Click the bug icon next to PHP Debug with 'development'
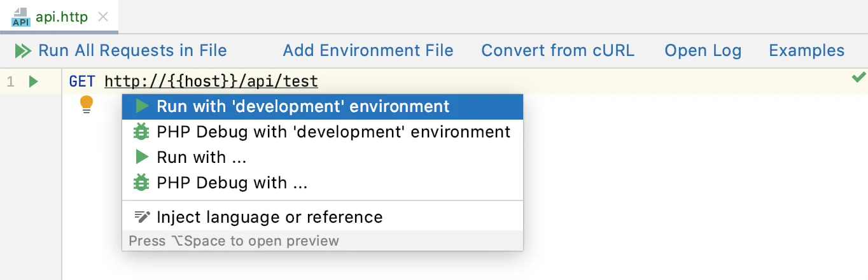Screen dimensions: 868x280 click(141, 132)
